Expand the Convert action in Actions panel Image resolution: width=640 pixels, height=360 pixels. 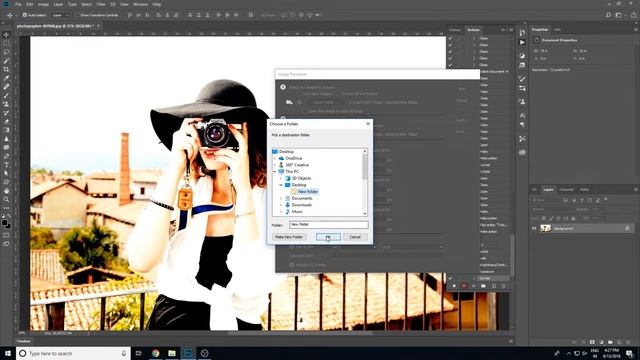[x=474, y=278]
